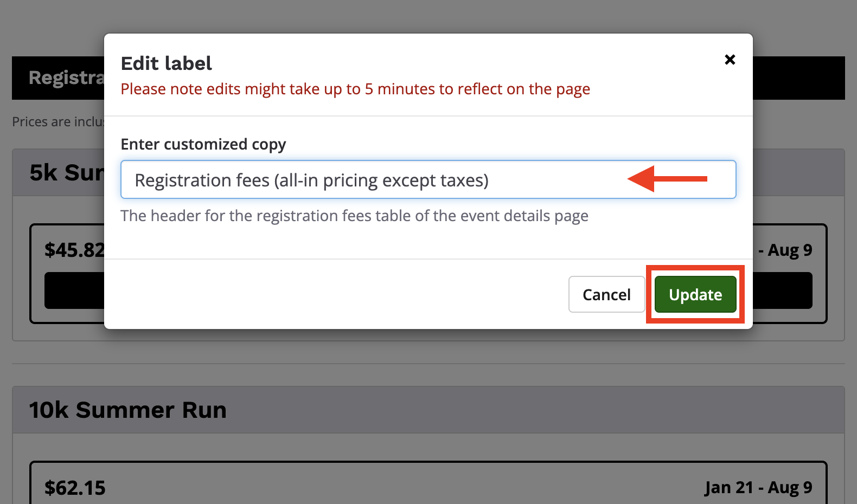Click the green Update button
This screenshot has height=504, width=857.
pyautogui.click(x=695, y=295)
